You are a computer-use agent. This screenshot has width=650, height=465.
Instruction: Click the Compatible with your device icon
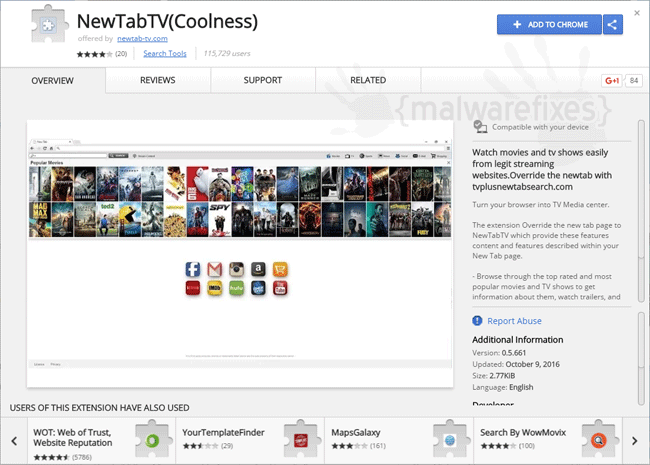(480, 127)
